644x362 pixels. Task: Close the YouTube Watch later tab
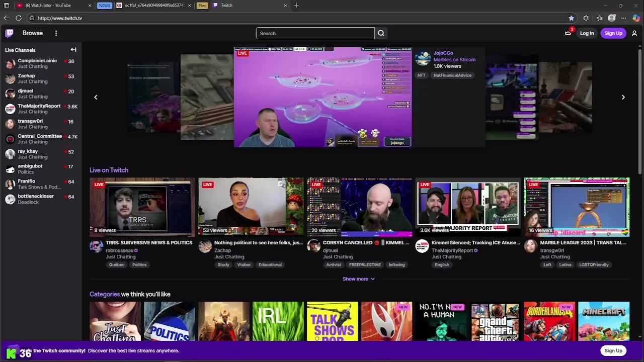pyautogui.click(x=90, y=6)
